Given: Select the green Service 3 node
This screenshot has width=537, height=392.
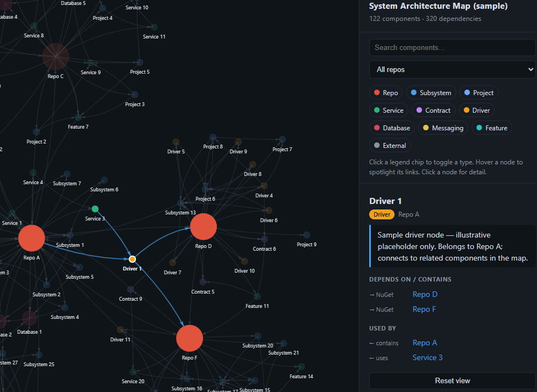Looking at the screenshot, I should tap(95, 209).
